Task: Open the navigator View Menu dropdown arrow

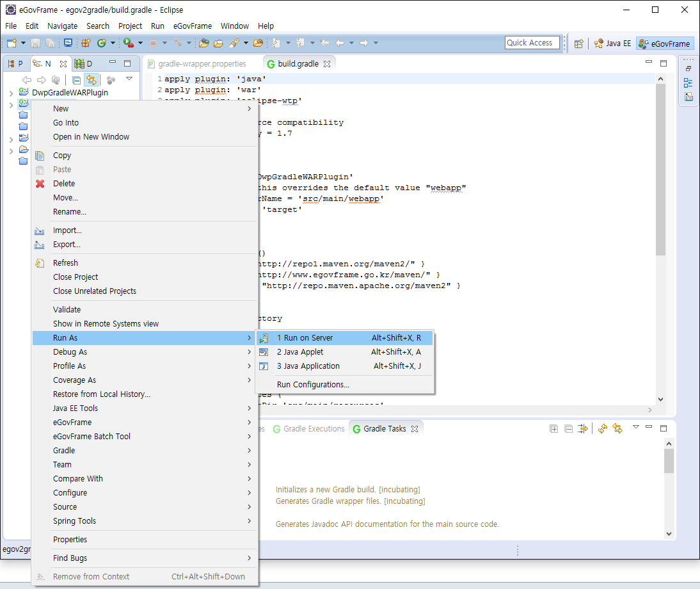Action: click(x=129, y=79)
